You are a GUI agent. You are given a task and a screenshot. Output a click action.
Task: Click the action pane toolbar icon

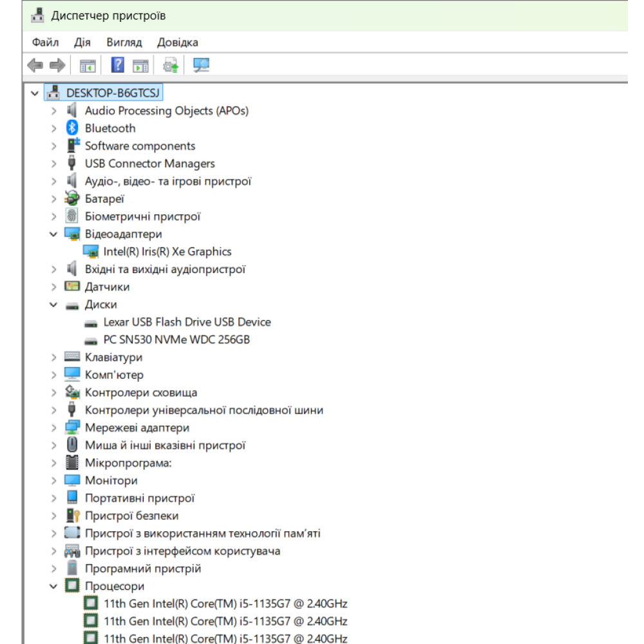140,66
